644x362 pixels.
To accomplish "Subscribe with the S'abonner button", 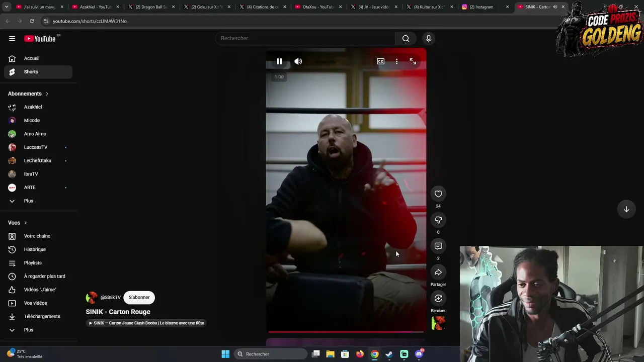I will (139, 298).
